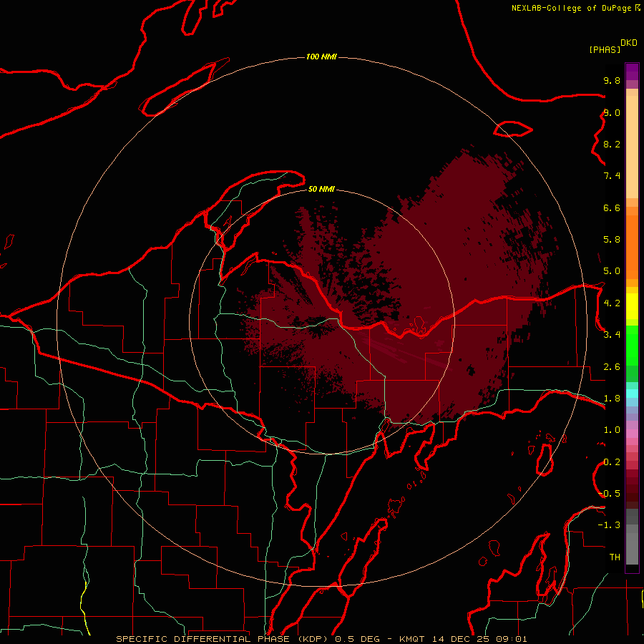
Task: Click the 1.0 value on color scale
Action: click(x=612, y=430)
